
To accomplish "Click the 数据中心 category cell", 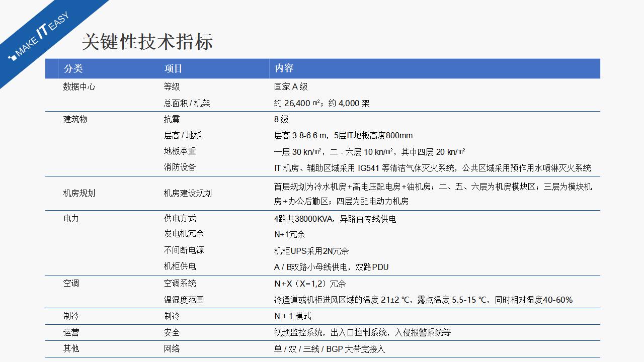I will point(79,86).
